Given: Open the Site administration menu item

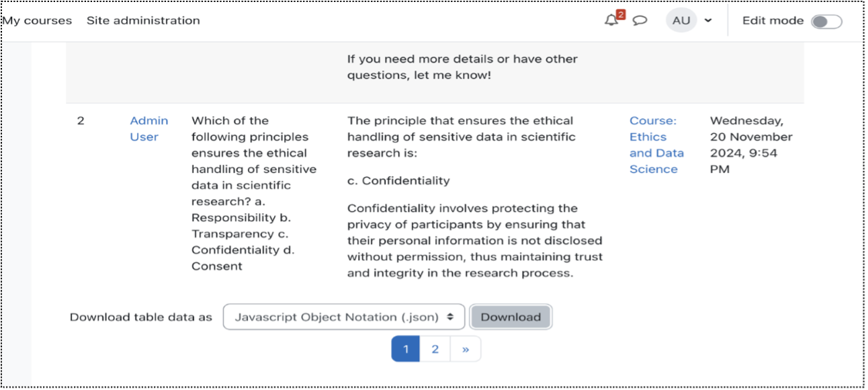Looking at the screenshot, I should 143,21.
